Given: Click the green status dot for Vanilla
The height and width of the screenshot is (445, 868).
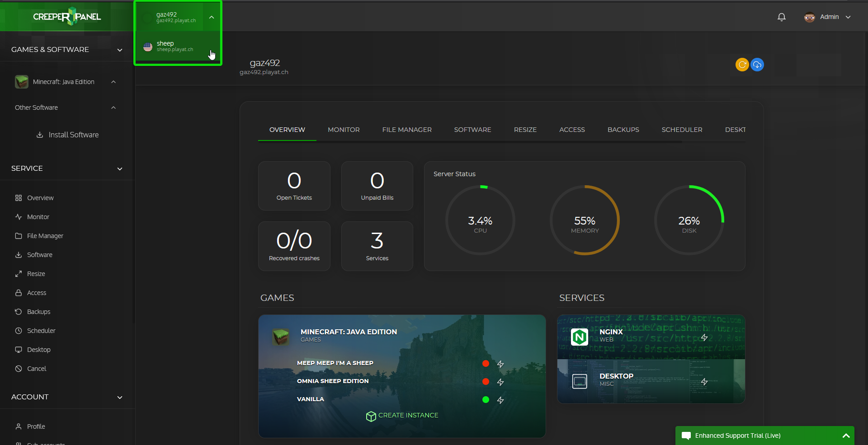Looking at the screenshot, I should (486, 399).
